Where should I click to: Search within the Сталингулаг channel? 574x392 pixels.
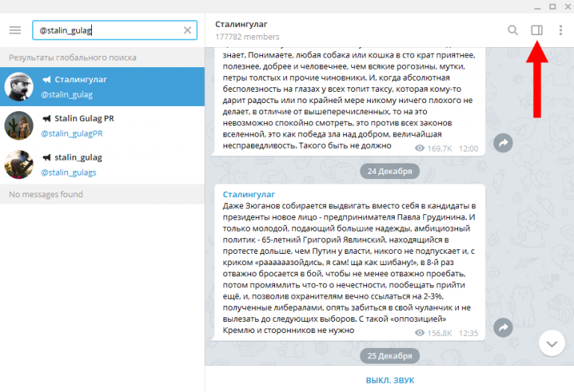tap(513, 30)
